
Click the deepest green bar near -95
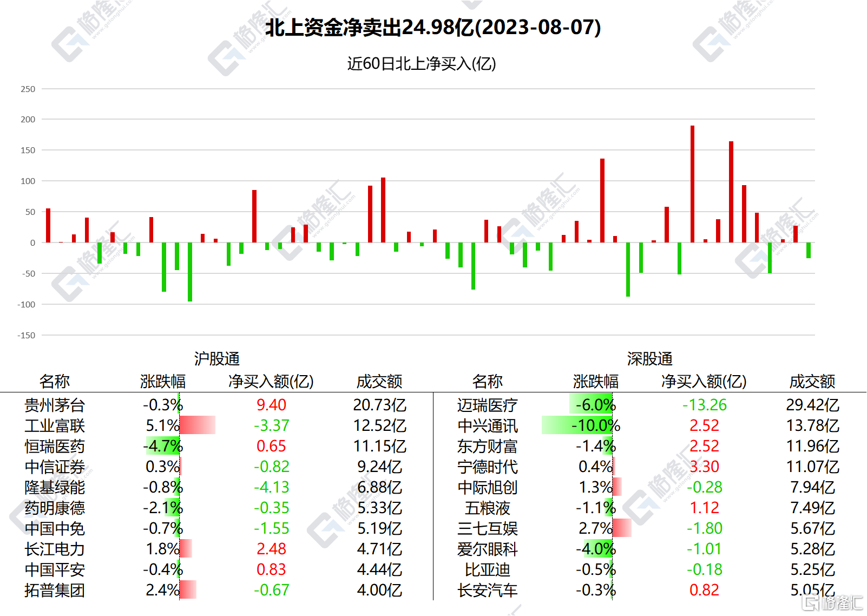(x=190, y=272)
